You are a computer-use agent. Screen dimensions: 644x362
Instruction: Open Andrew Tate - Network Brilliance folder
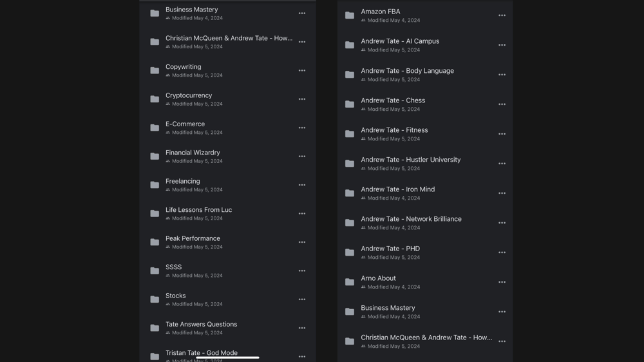(x=411, y=219)
